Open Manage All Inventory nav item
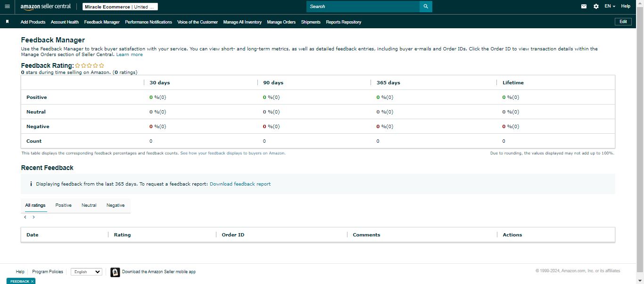This screenshot has height=284, width=644. coord(242,22)
